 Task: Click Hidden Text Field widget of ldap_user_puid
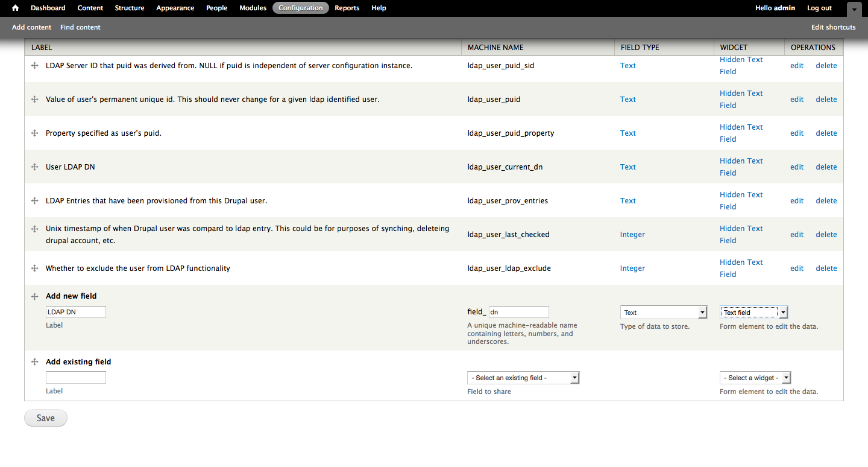pos(741,100)
